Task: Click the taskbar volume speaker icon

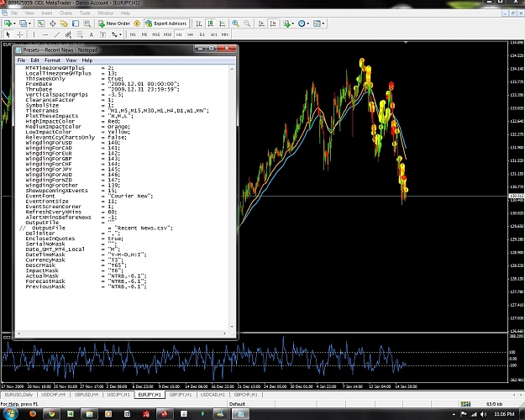Action: (483, 414)
